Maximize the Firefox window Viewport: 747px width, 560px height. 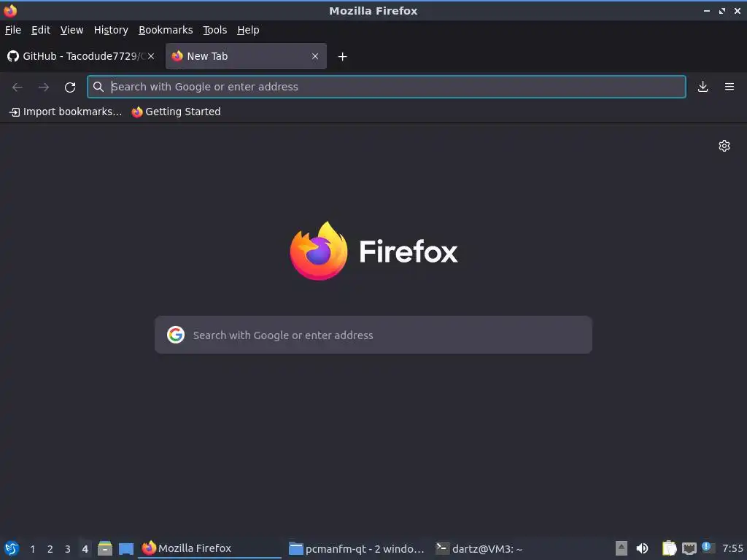click(722, 10)
